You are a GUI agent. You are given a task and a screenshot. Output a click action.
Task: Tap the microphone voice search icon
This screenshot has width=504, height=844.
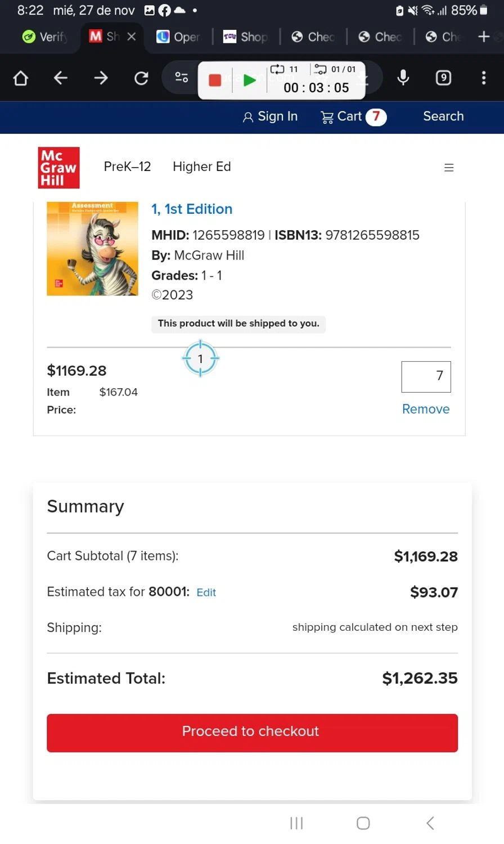pos(403,78)
